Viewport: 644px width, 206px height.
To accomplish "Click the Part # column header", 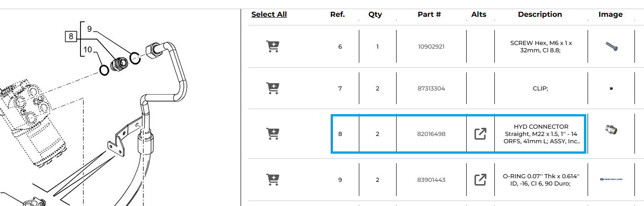I will 429,14.
